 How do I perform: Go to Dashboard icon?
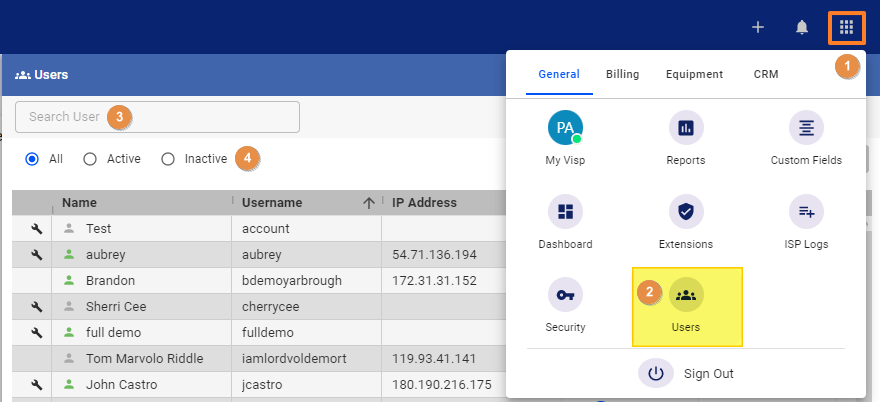(x=565, y=211)
